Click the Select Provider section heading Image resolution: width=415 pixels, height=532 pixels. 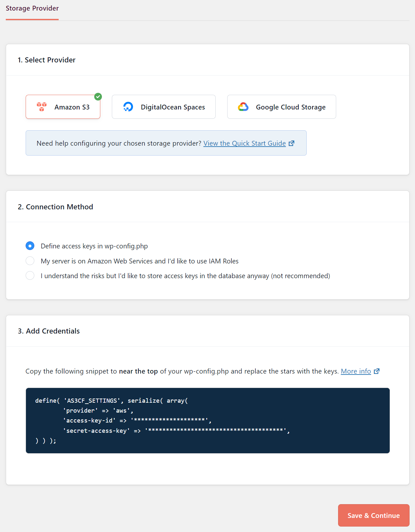click(x=47, y=60)
